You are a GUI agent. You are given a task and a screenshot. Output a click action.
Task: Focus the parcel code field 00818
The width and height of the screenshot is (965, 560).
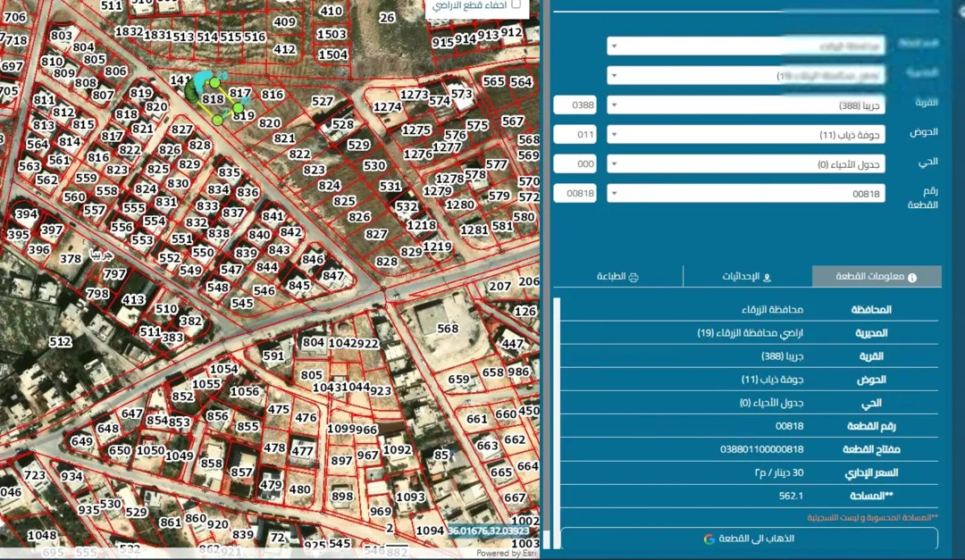(575, 194)
